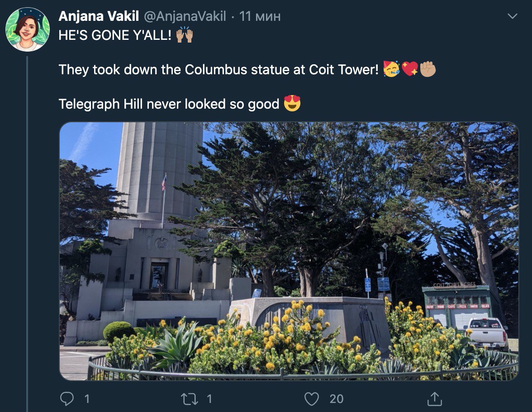Screen dimensions: 532x412
Task: Click the 11 мин timestamp
Action: pos(260,16)
